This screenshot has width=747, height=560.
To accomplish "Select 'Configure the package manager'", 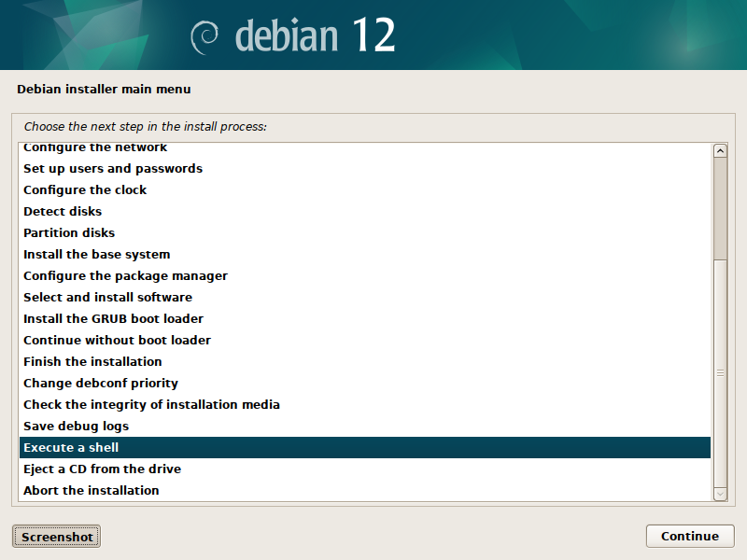I will [365, 275].
